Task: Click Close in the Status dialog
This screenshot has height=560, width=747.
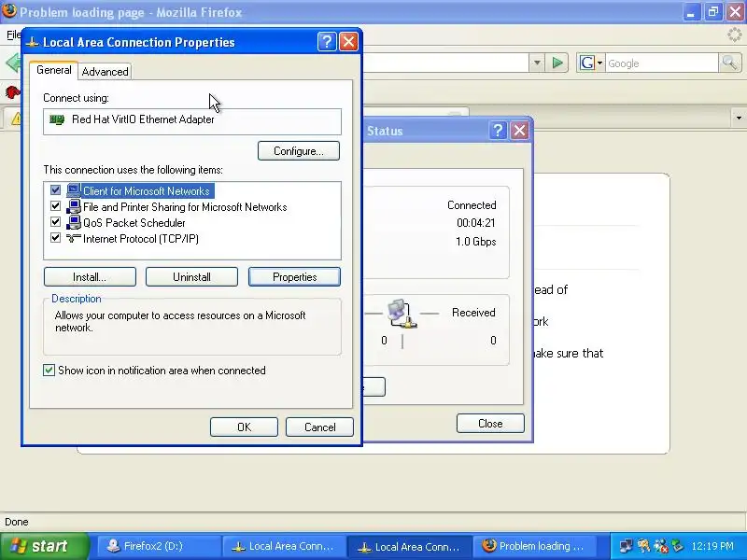Action: point(490,424)
